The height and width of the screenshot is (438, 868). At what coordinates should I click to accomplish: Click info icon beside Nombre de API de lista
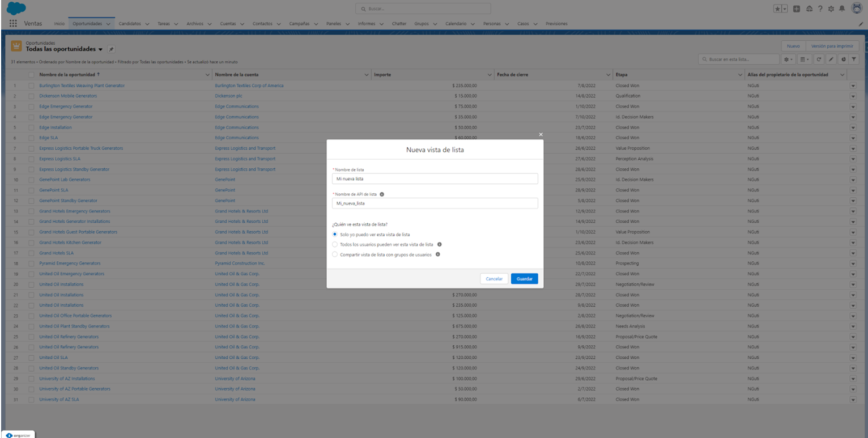(x=381, y=194)
